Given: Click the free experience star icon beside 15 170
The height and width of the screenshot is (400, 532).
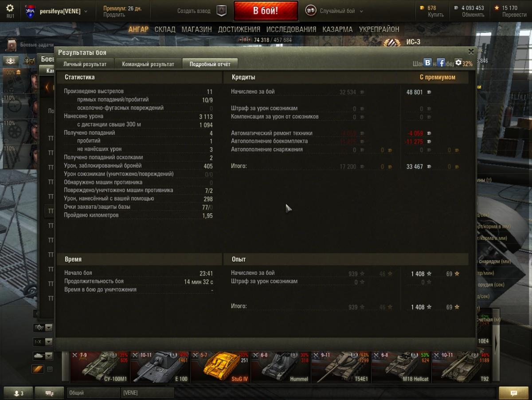Looking at the screenshot, I should click(497, 8).
